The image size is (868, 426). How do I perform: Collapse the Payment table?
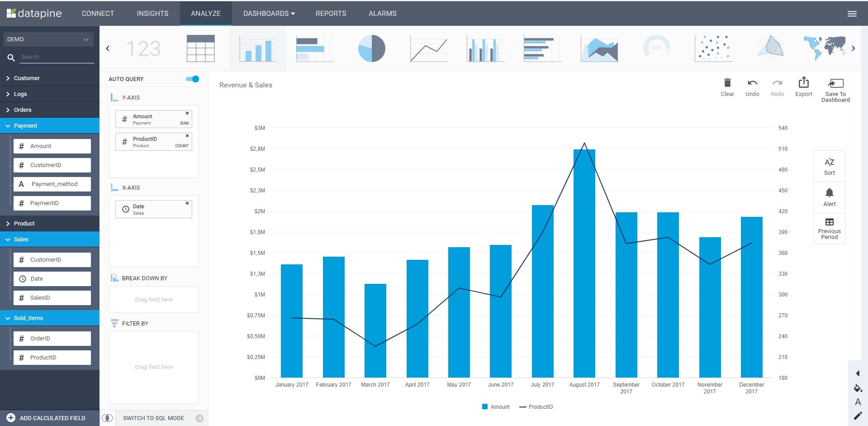click(50, 125)
